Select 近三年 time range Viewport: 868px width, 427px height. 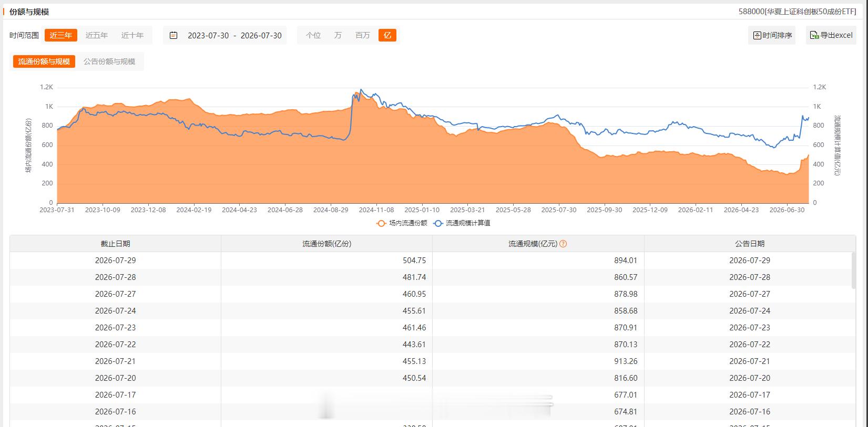click(61, 35)
